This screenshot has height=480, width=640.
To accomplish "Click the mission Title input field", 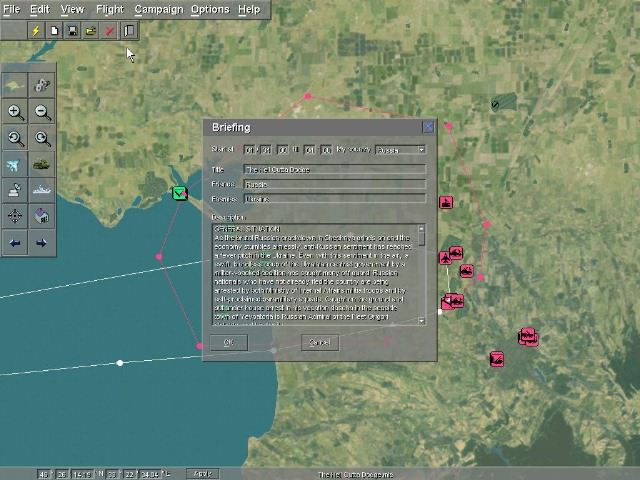I will [x=334, y=170].
